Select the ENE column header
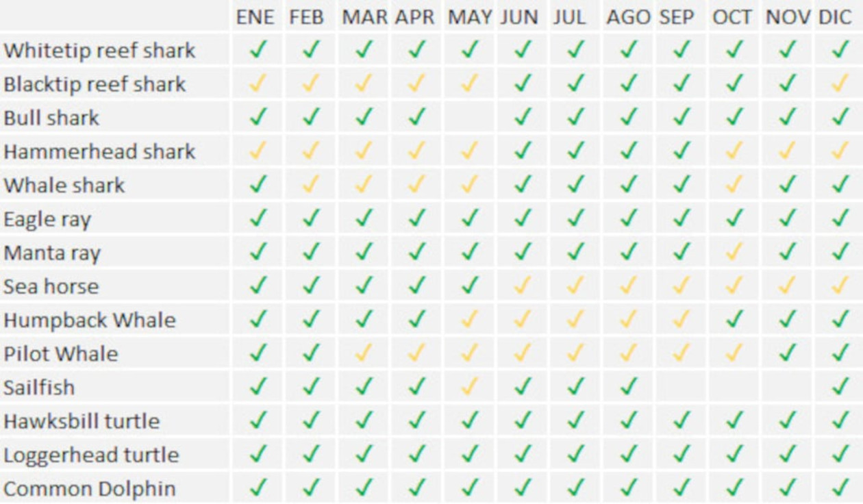Image resolution: width=863 pixels, height=504 pixels. click(x=255, y=18)
